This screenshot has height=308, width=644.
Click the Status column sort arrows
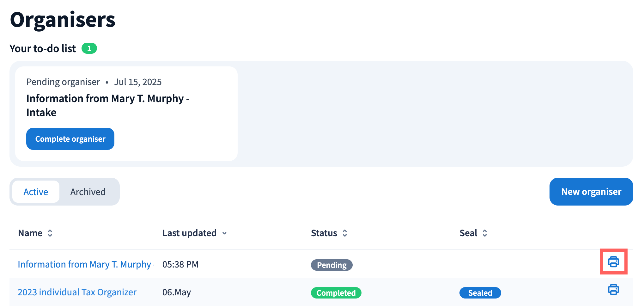coord(345,233)
